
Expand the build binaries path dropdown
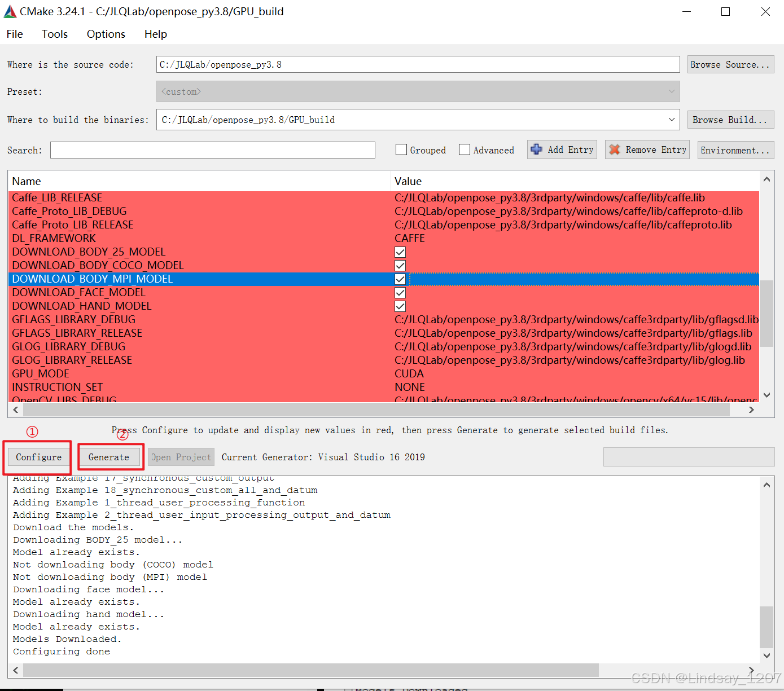pyautogui.click(x=672, y=120)
